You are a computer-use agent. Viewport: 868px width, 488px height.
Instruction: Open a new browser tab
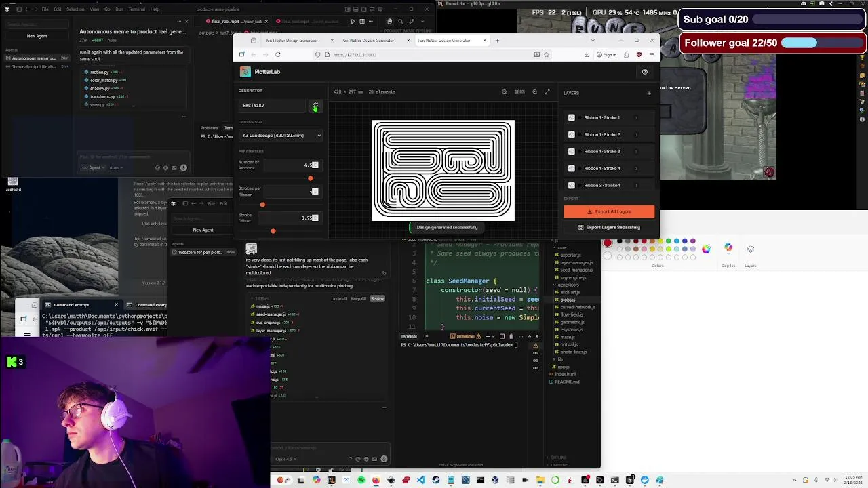pos(497,41)
